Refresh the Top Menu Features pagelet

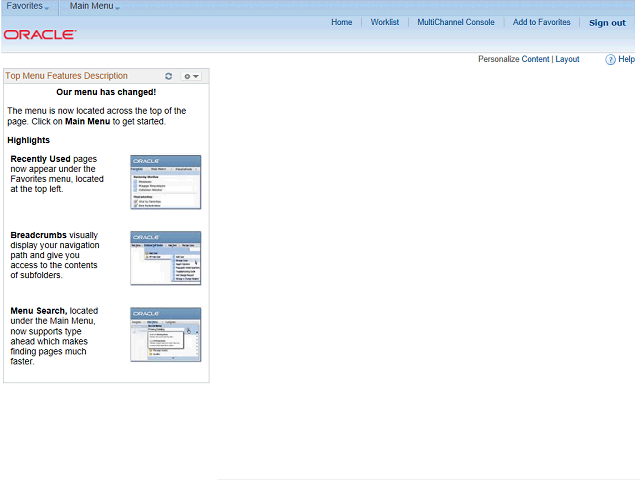[x=169, y=76]
